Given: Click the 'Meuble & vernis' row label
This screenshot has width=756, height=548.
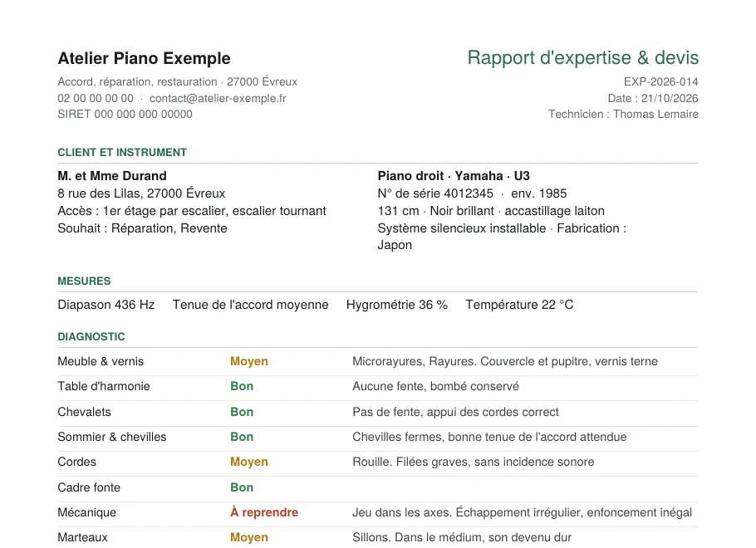Looking at the screenshot, I should tap(101, 361).
